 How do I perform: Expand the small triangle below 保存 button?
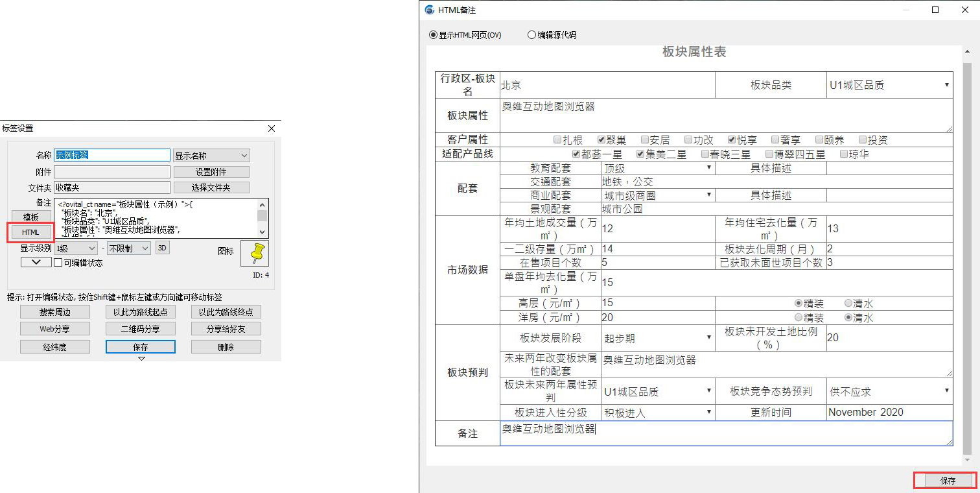(x=141, y=358)
